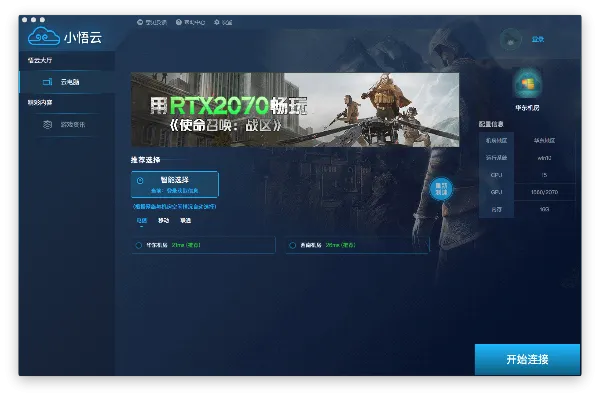Click the 登录 login link
Image resolution: width=600 pixels, height=398 pixels.
[x=538, y=39]
